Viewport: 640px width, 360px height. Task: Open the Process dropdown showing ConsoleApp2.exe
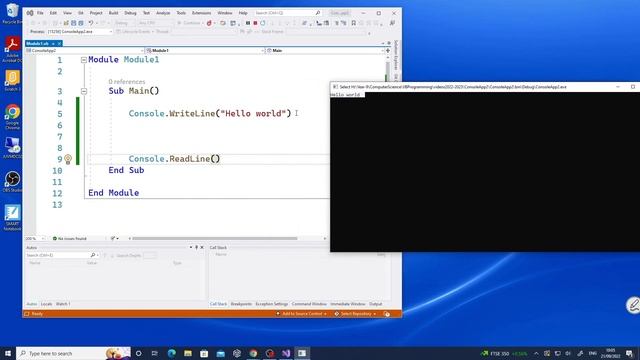coord(80,31)
